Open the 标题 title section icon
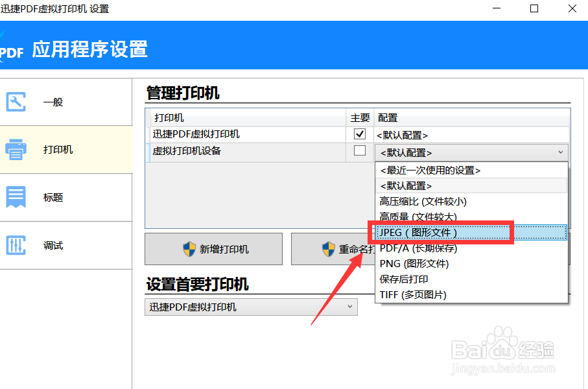 click(x=16, y=197)
